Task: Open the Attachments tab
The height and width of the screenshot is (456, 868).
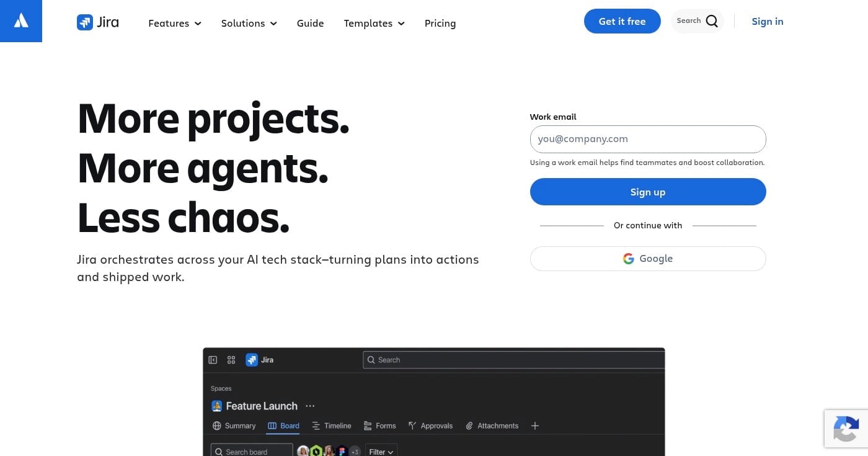Action: pos(492,426)
